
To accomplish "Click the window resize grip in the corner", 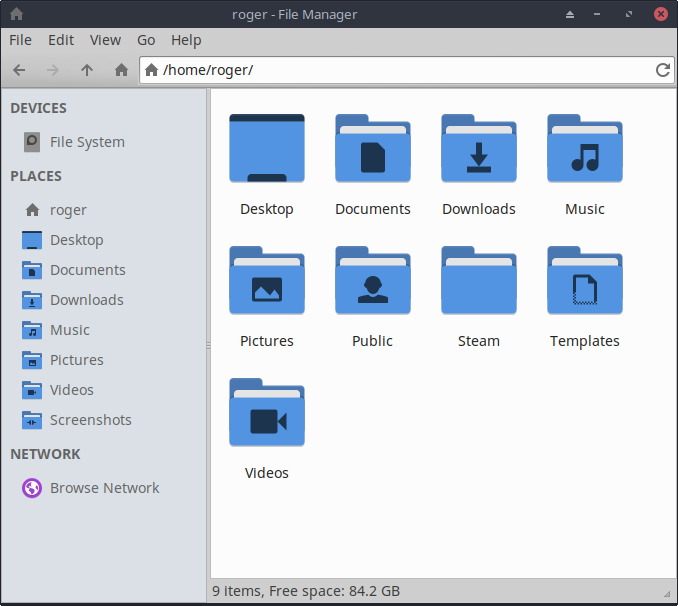I will click(x=667, y=594).
